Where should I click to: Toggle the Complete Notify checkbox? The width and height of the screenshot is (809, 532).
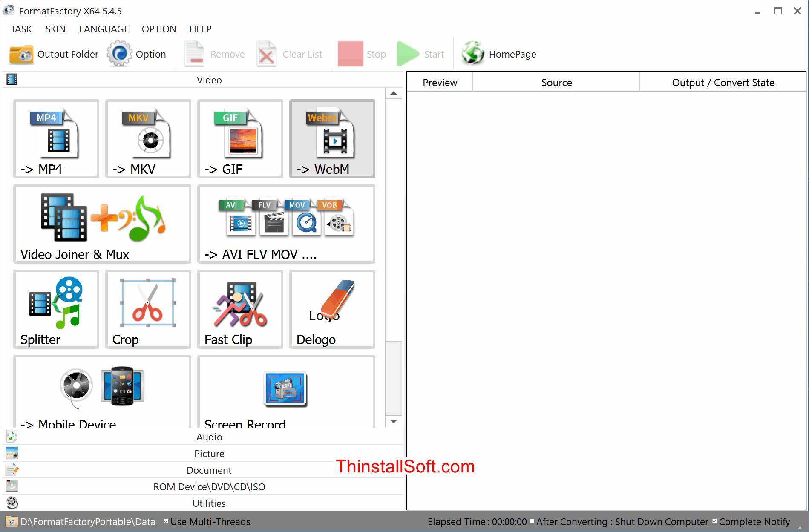pos(714,521)
